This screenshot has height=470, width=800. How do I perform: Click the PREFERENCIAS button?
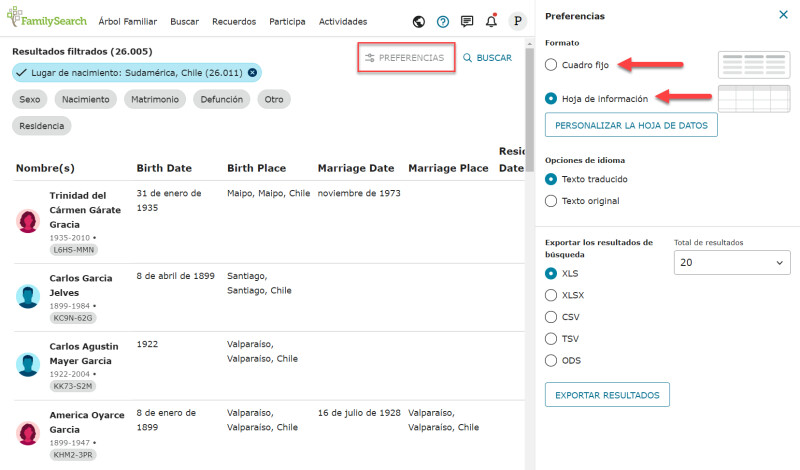(x=406, y=58)
